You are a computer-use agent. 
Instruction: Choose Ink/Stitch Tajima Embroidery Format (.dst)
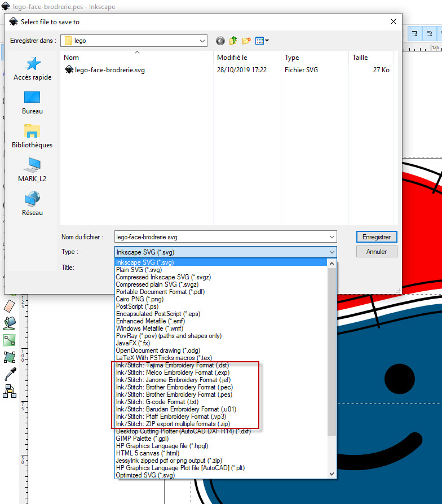click(x=221, y=365)
